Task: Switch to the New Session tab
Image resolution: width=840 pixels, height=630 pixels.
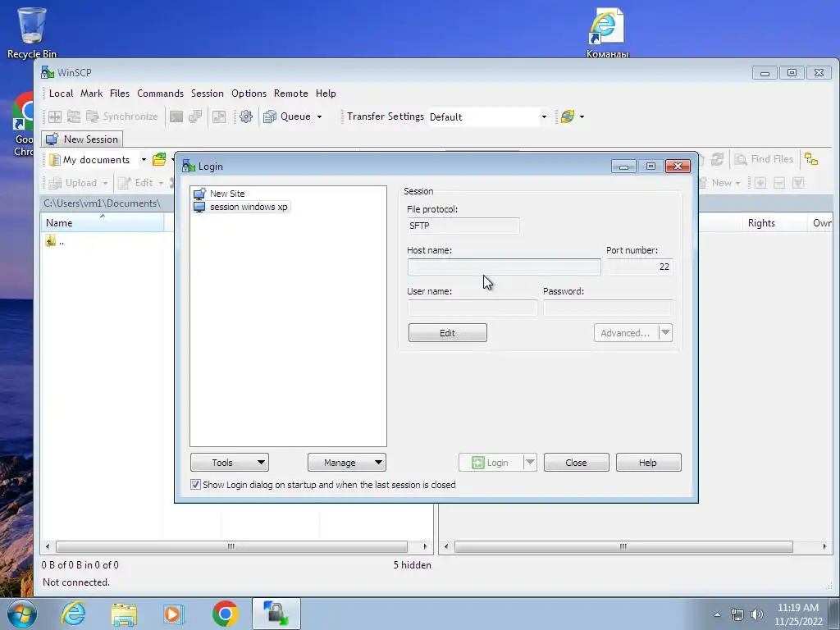Action: [82, 139]
